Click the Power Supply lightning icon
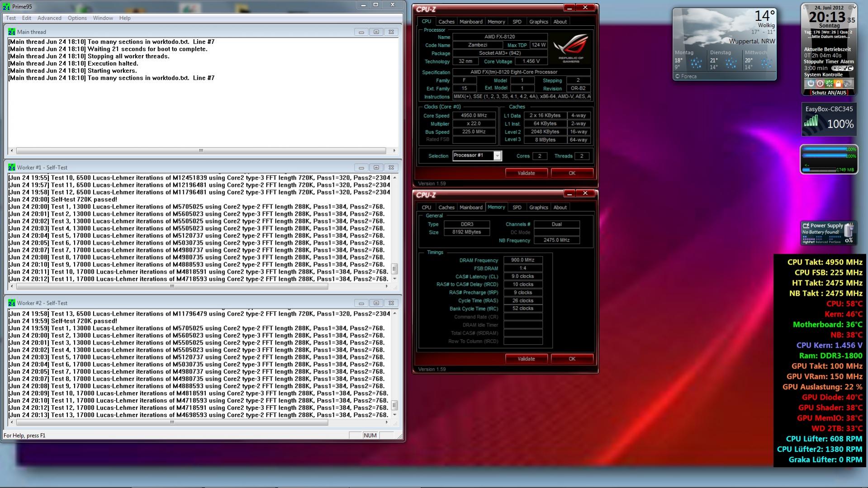Image resolution: width=868 pixels, height=488 pixels. coord(806,225)
